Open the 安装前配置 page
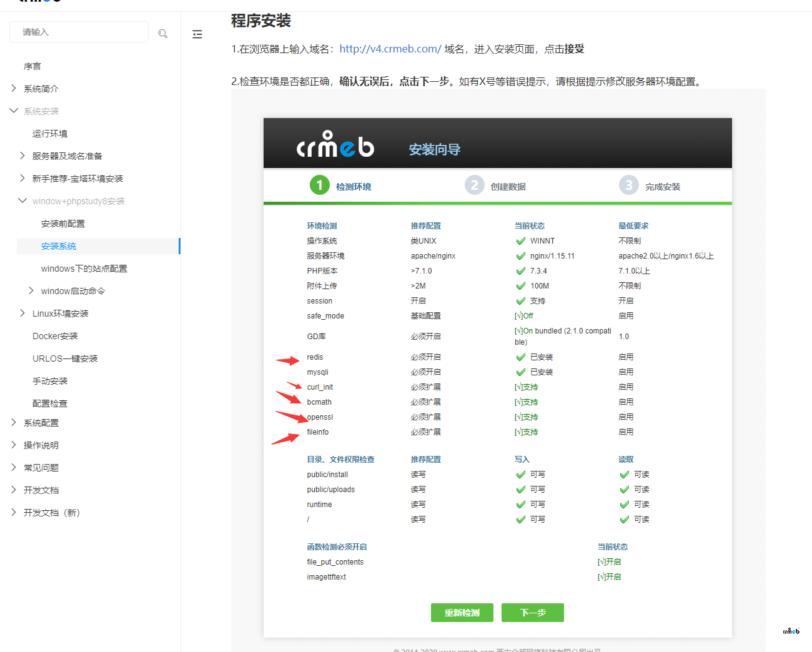812x652 pixels. click(x=63, y=224)
